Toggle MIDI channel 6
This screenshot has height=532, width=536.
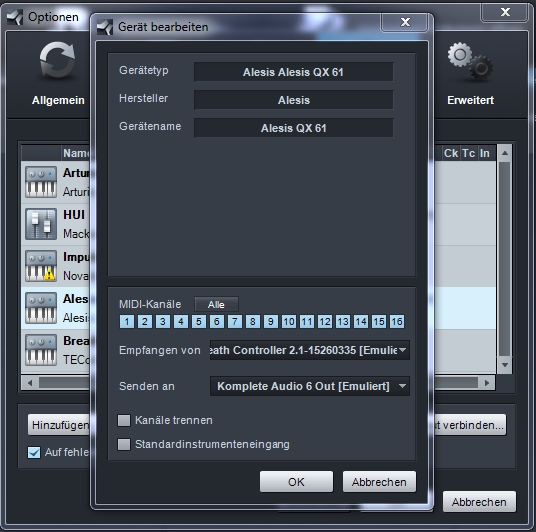(x=217, y=321)
